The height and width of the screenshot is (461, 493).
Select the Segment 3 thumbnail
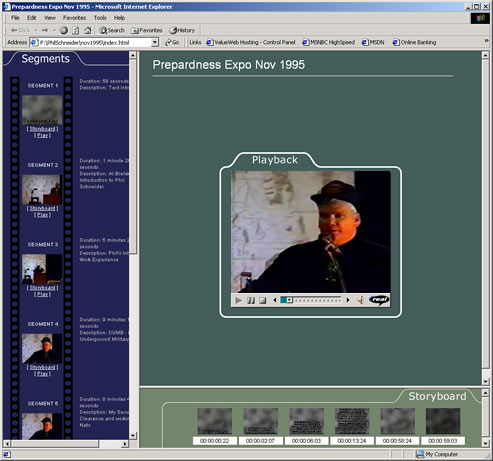tap(42, 269)
